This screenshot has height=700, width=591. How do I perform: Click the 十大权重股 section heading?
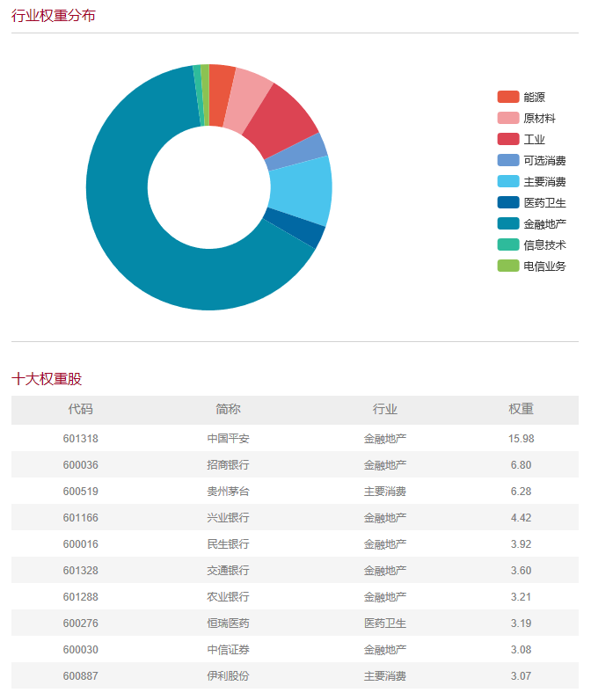[x=47, y=379]
